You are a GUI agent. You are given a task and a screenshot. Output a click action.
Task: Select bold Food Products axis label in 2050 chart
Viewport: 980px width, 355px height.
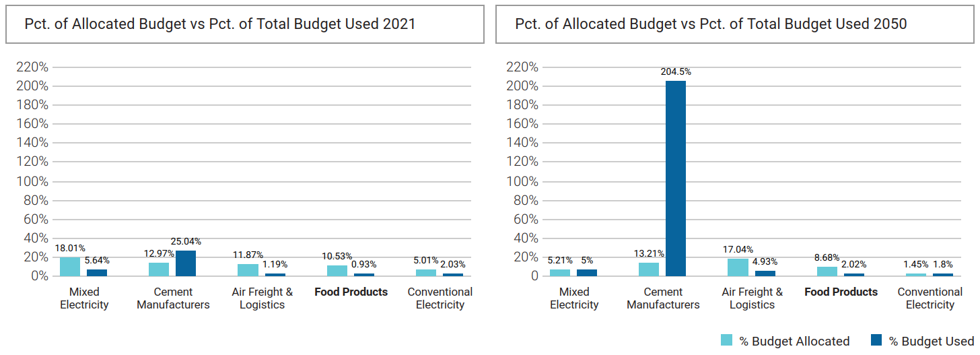pyautogui.click(x=841, y=292)
